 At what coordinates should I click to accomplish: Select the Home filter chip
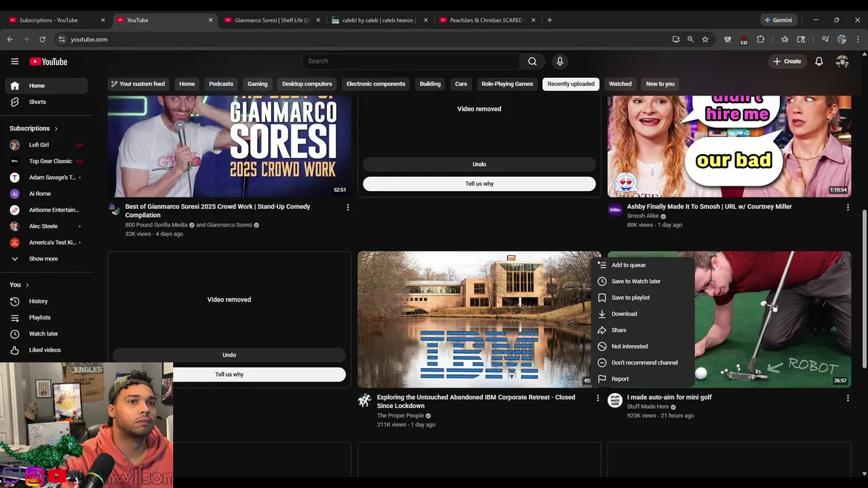pyautogui.click(x=187, y=84)
